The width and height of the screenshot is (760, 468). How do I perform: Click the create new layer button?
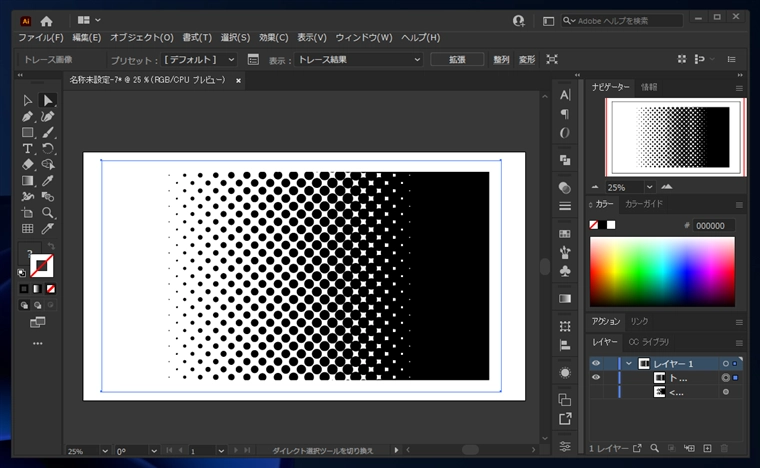(x=707, y=449)
